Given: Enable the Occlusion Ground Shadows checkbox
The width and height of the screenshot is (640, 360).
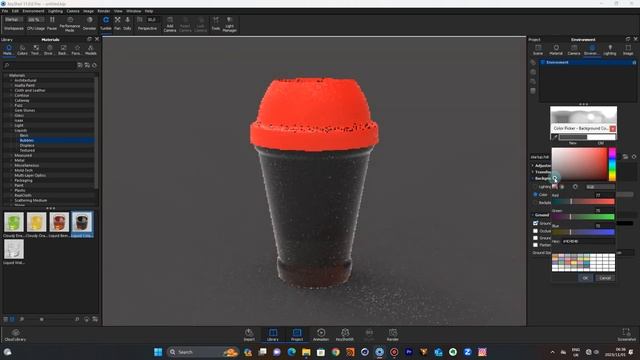Looking at the screenshot, I should coord(536,231).
